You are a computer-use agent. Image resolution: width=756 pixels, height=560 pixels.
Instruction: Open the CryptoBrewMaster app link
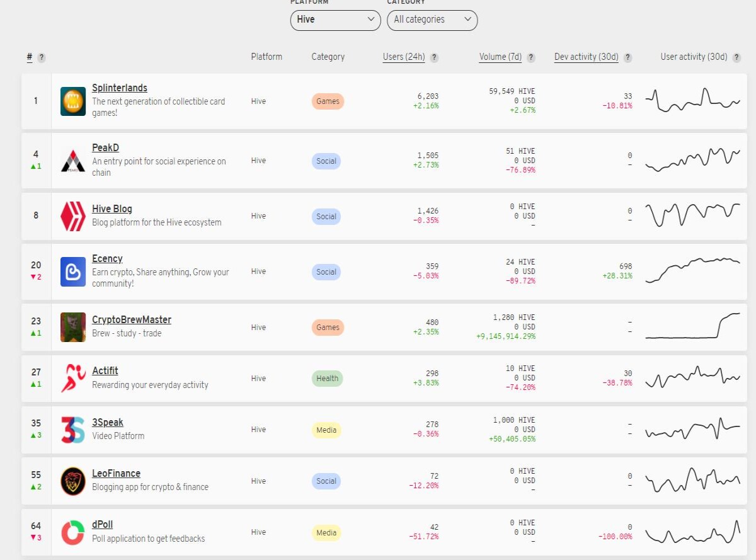pos(132,319)
